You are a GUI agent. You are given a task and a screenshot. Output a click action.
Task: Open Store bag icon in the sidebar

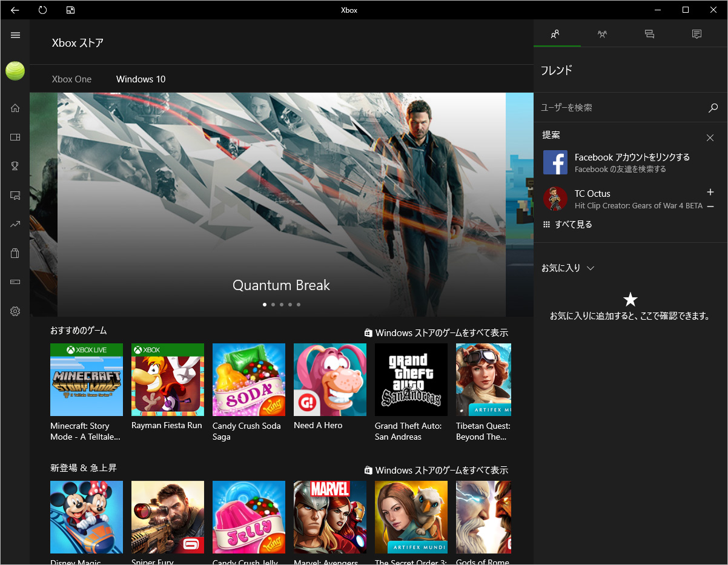(x=15, y=253)
